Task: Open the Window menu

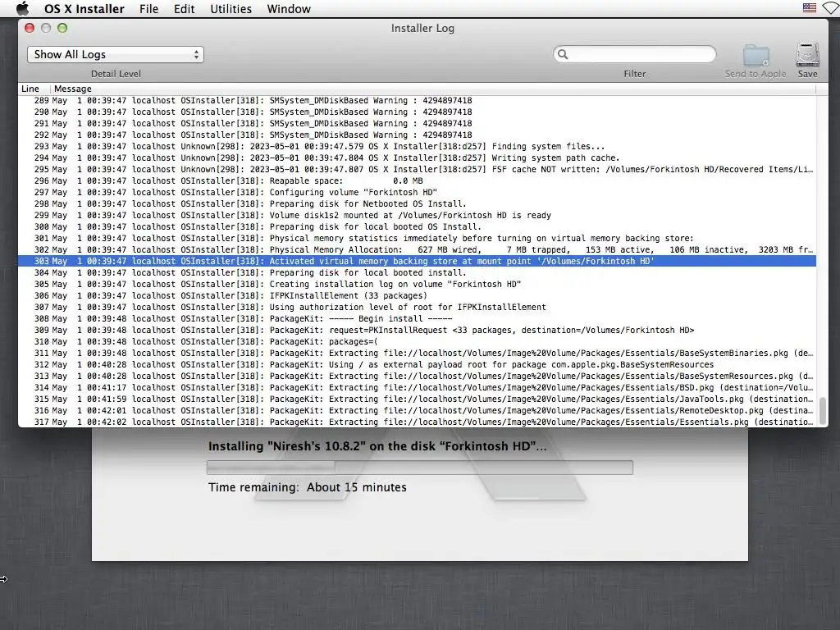Action: (289, 8)
